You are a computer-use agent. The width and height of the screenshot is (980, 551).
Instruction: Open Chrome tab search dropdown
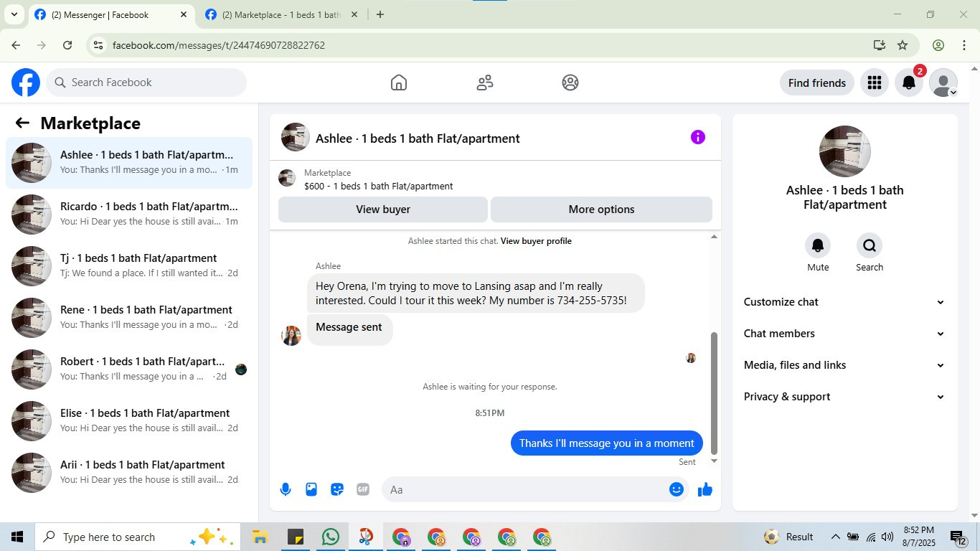(x=14, y=14)
